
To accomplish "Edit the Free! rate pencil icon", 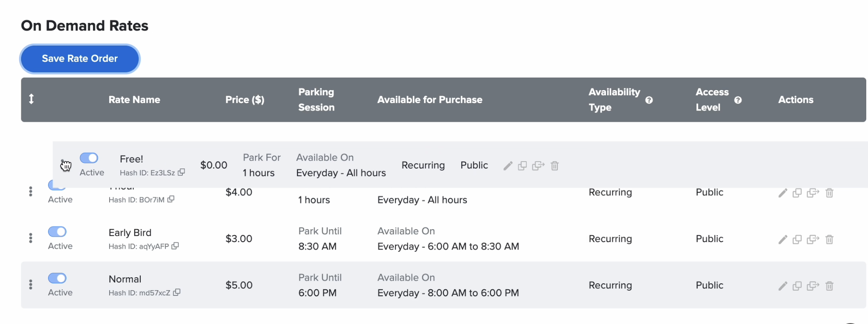I will [x=508, y=166].
